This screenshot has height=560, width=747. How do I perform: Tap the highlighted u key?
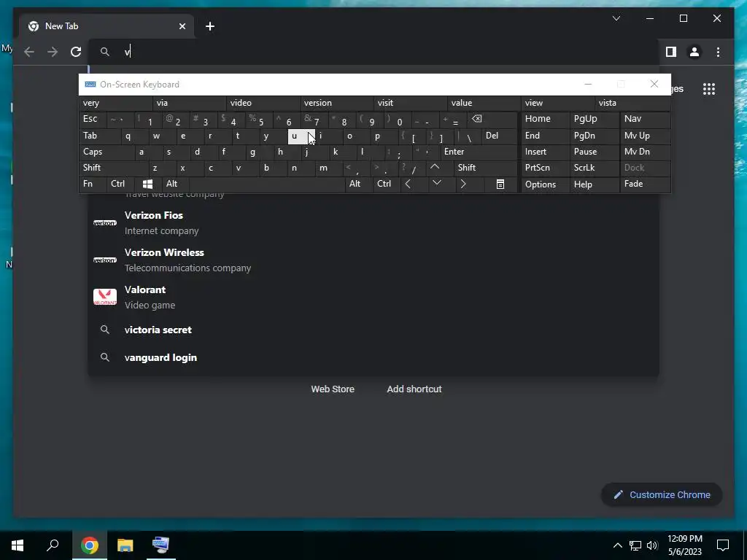[x=301, y=136]
